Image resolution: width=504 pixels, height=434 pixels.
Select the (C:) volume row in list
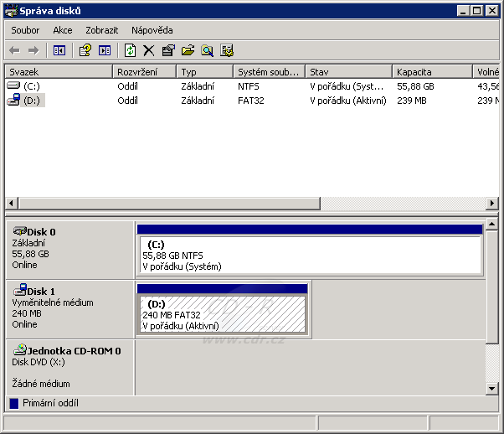pos(31,85)
